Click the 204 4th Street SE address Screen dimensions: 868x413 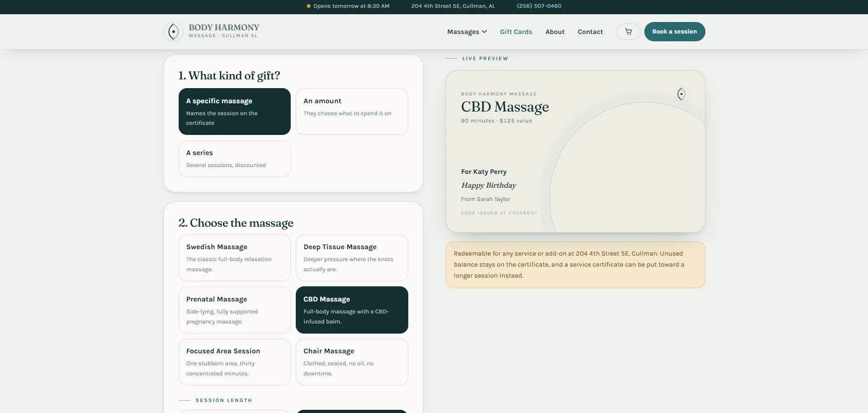[453, 6]
